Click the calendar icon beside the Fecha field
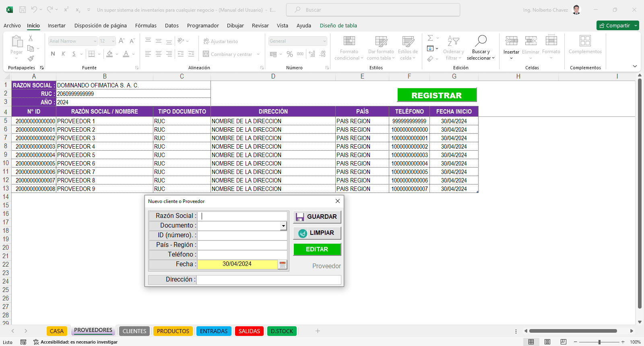 pyautogui.click(x=283, y=265)
